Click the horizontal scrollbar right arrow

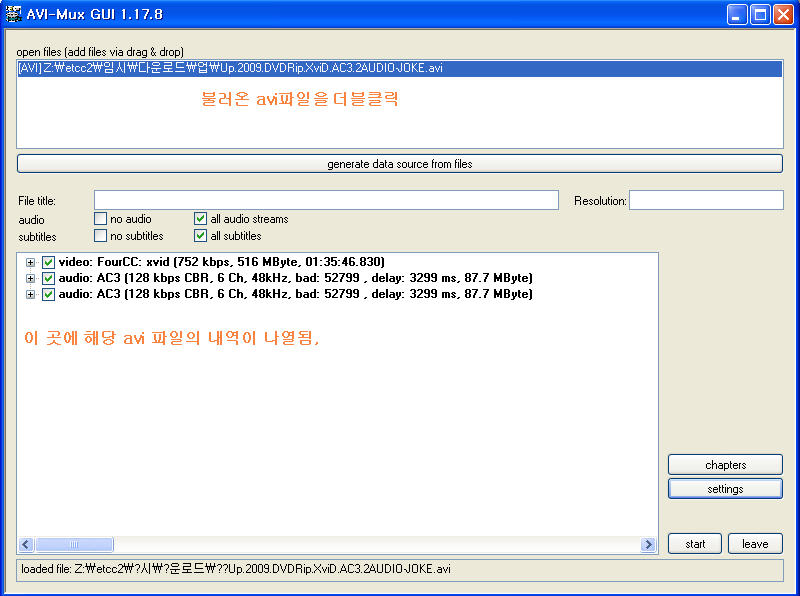pyautogui.click(x=648, y=544)
